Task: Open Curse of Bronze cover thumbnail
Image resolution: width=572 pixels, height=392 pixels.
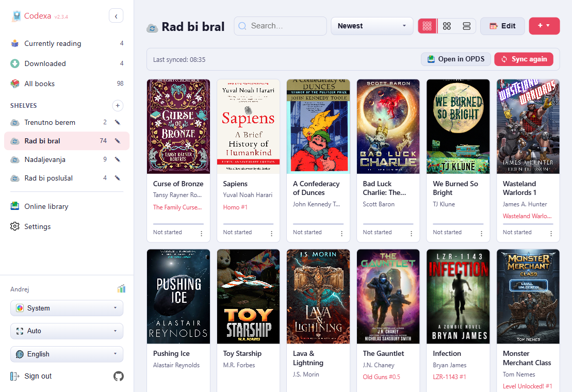Action: pos(178,126)
